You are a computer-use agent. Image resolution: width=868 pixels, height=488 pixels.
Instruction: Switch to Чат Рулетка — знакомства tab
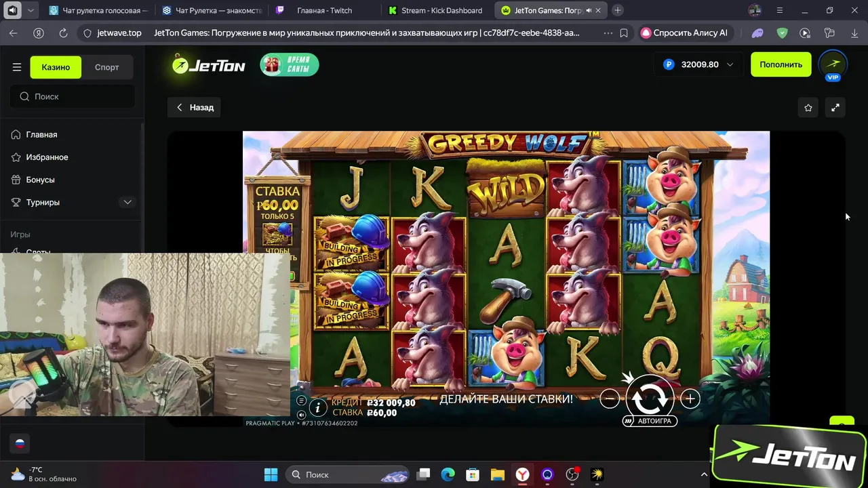(212, 10)
